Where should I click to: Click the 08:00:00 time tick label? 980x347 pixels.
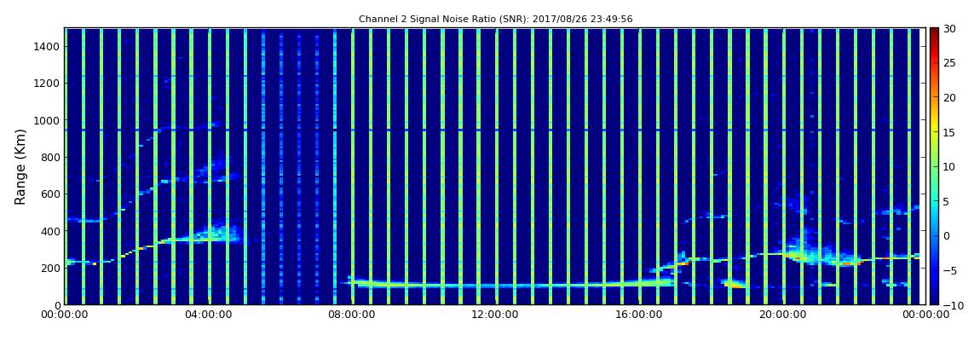click(x=351, y=315)
